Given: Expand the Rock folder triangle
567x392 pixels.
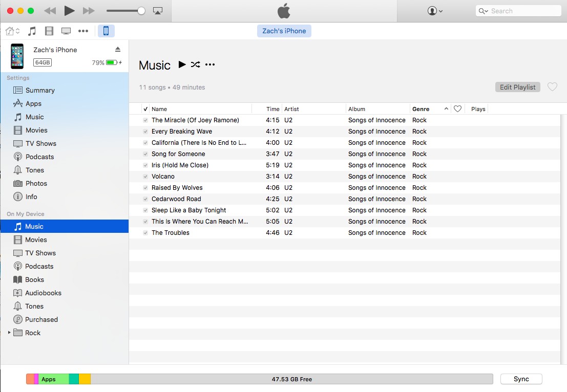Looking at the screenshot, I should click(x=9, y=333).
